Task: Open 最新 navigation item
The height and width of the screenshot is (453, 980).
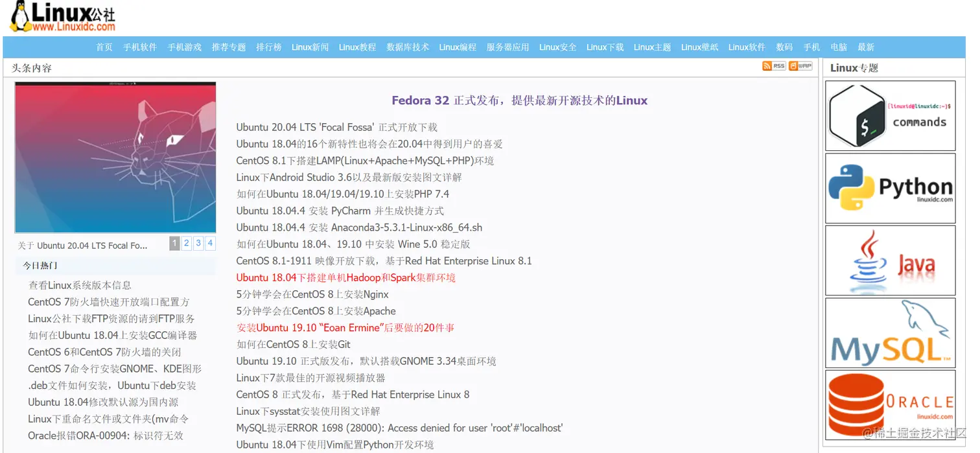Action: point(866,47)
